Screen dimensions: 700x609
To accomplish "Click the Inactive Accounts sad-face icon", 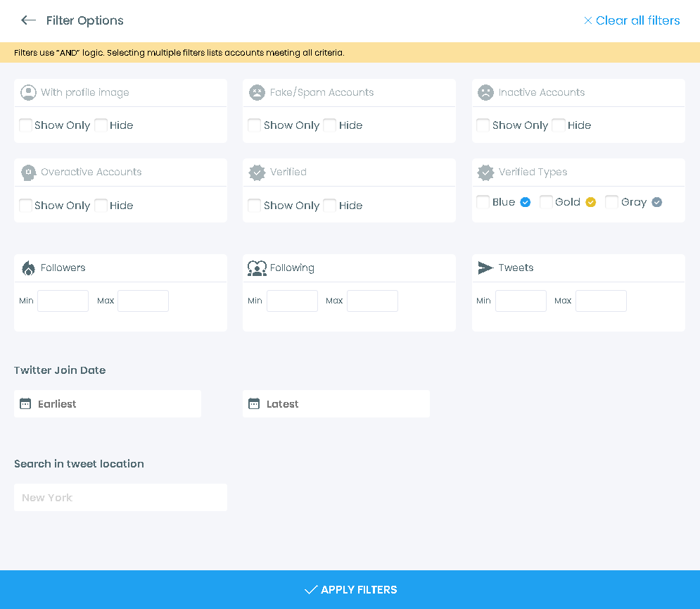I will pos(485,92).
